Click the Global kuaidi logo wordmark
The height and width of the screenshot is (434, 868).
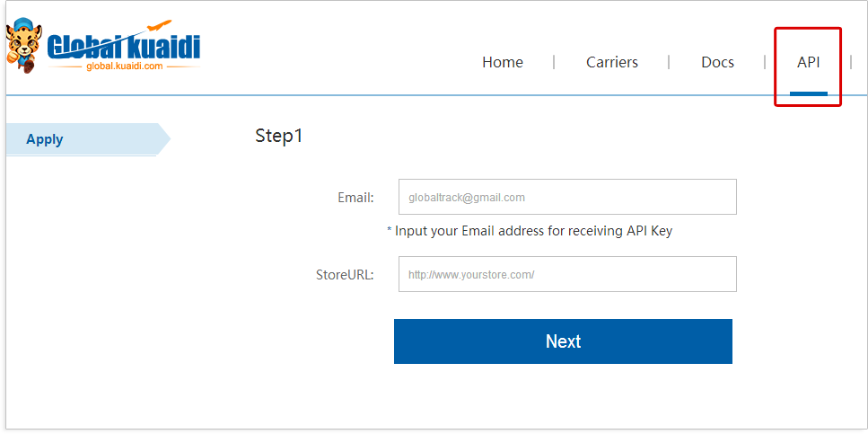point(123,46)
